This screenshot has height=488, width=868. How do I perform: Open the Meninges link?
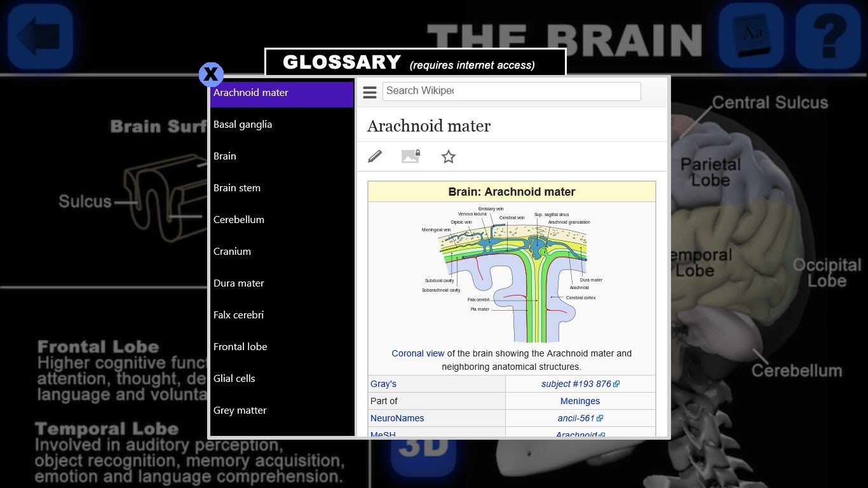(580, 401)
